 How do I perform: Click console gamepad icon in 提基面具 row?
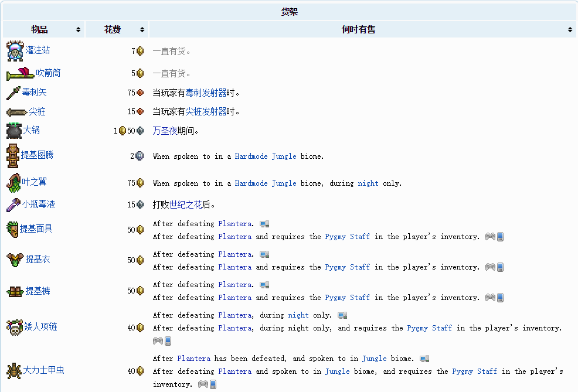point(490,237)
